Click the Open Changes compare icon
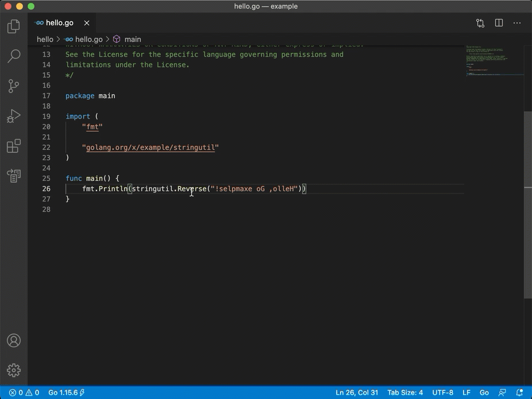 480,23
